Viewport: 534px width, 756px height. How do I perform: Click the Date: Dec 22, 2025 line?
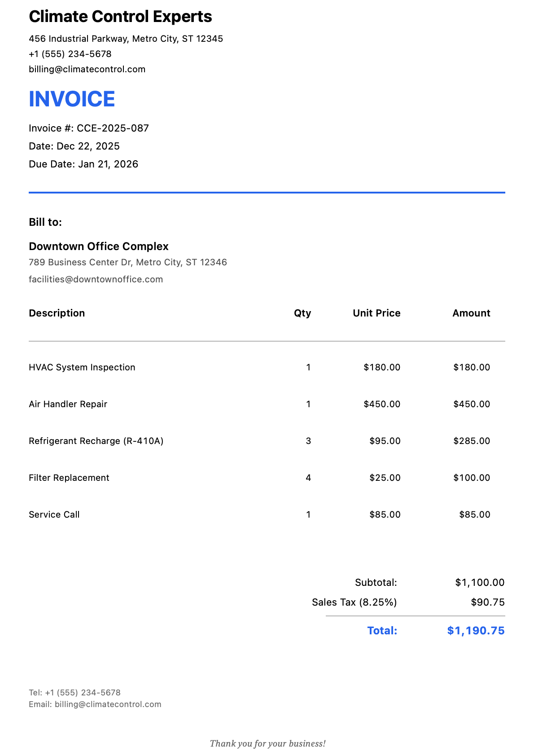(x=74, y=146)
